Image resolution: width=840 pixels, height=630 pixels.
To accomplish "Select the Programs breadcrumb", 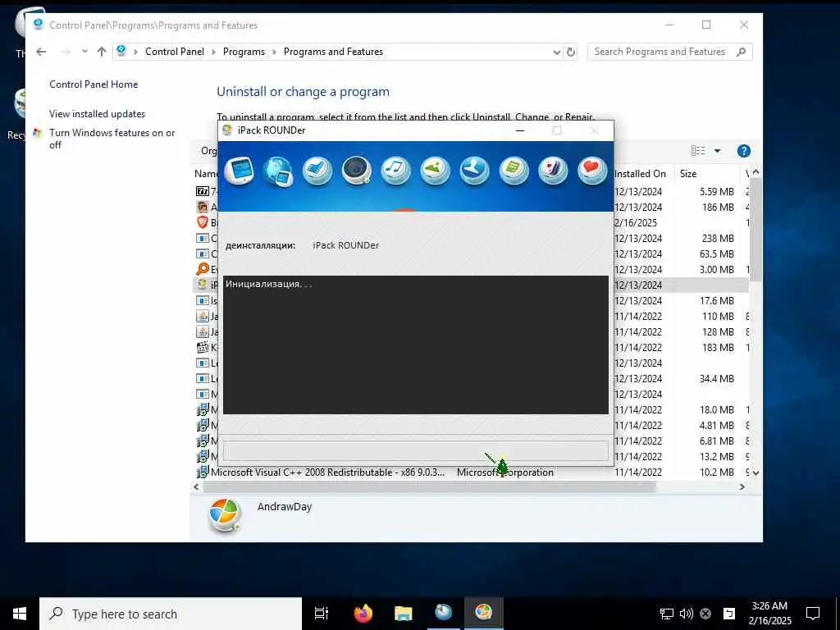I will (x=244, y=52).
